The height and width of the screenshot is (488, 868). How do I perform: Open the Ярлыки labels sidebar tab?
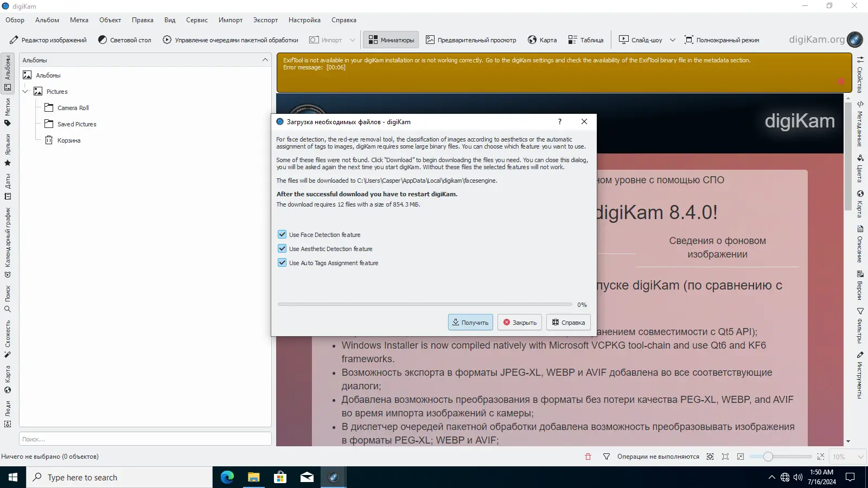point(8,150)
